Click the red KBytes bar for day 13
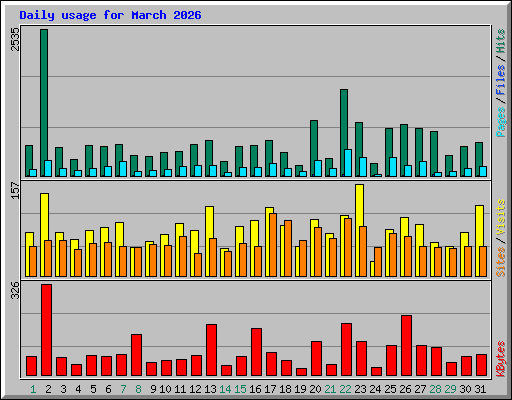 point(211,350)
